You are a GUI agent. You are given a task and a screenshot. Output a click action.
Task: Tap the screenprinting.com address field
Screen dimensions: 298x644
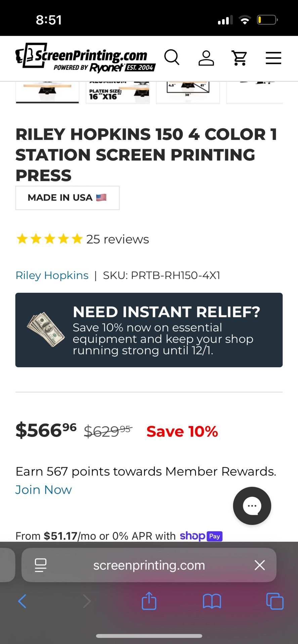[149, 565]
